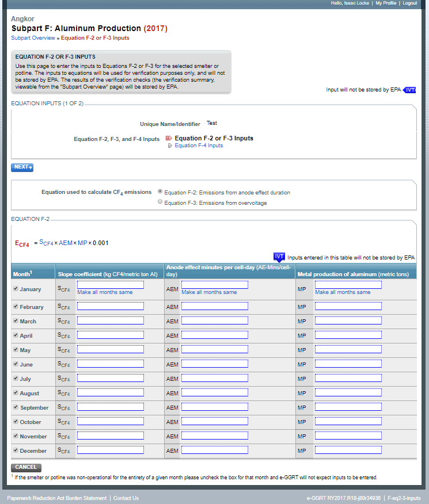Focus the December metal production field
Viewport: 429px width, 504px height.
tap(348, 450)
